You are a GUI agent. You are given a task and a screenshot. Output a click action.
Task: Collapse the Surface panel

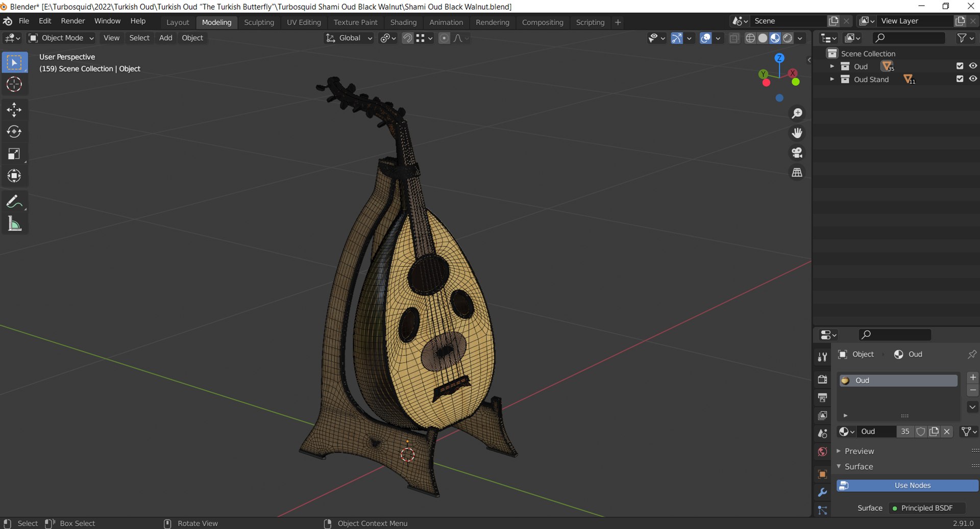coord(859,466)
